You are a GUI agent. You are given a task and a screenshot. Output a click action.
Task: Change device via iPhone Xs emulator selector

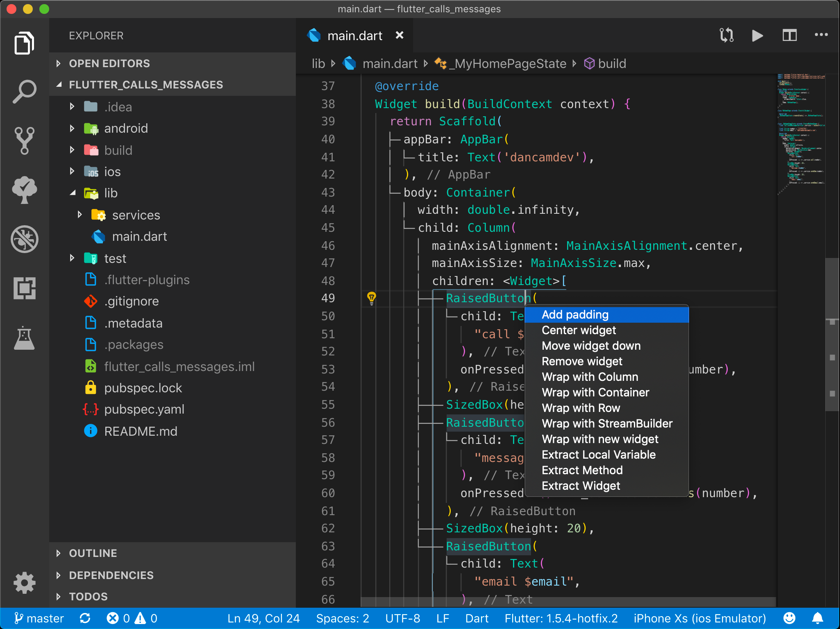(x=699, y=618)
